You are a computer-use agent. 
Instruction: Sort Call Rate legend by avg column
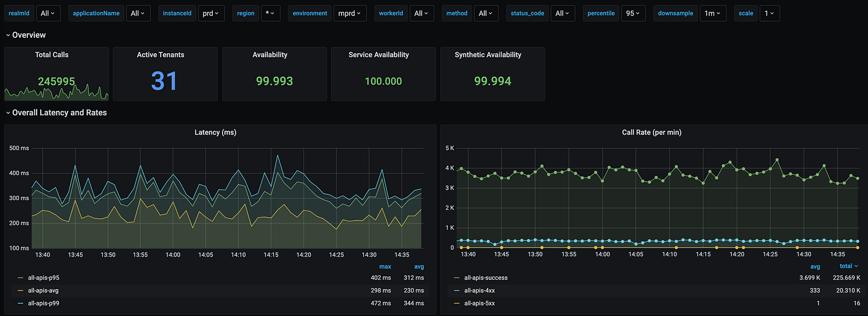click(x=815, y=266)
